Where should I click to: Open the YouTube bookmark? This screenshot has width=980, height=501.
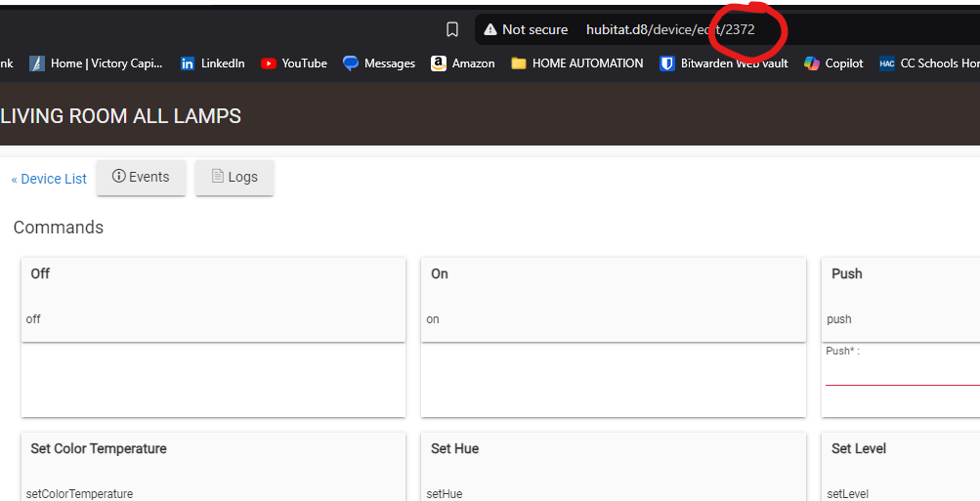coord(294,63)
